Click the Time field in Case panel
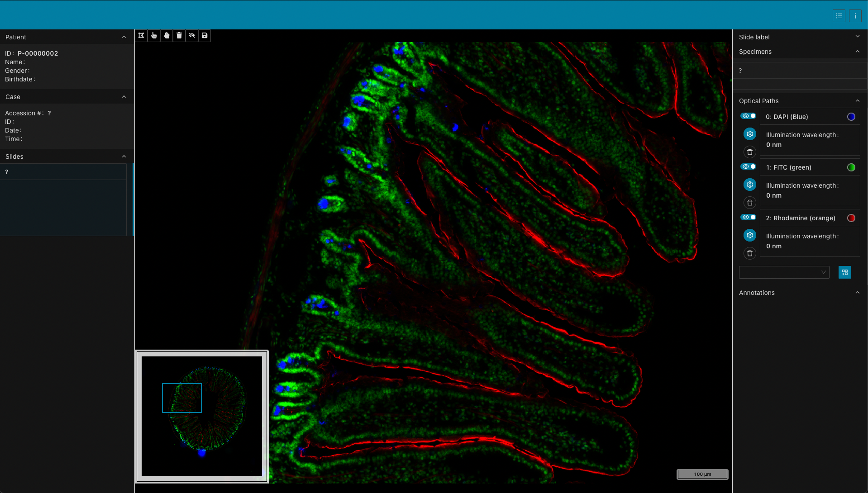The height and width of the screenshot is (493, 868). [14, 139]
